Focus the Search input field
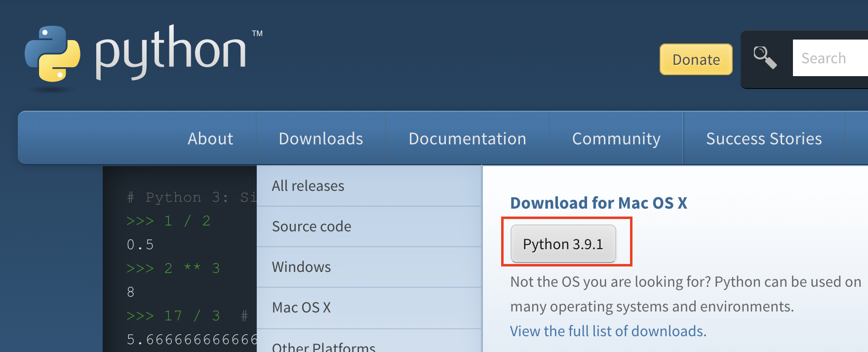Screen dimensions: 868x352 pyautogui.click(x=830, y=58)
